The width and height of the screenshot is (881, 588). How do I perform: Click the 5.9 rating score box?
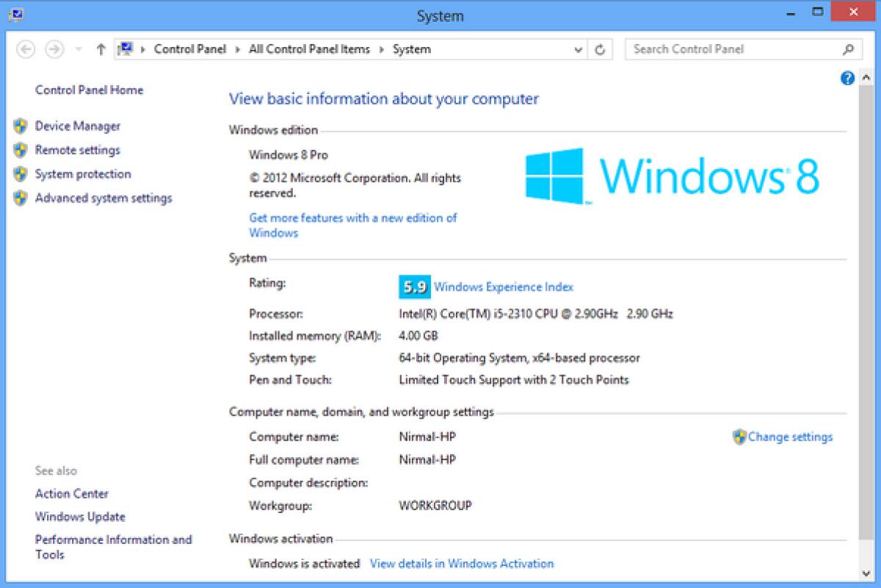click(415, 287)
